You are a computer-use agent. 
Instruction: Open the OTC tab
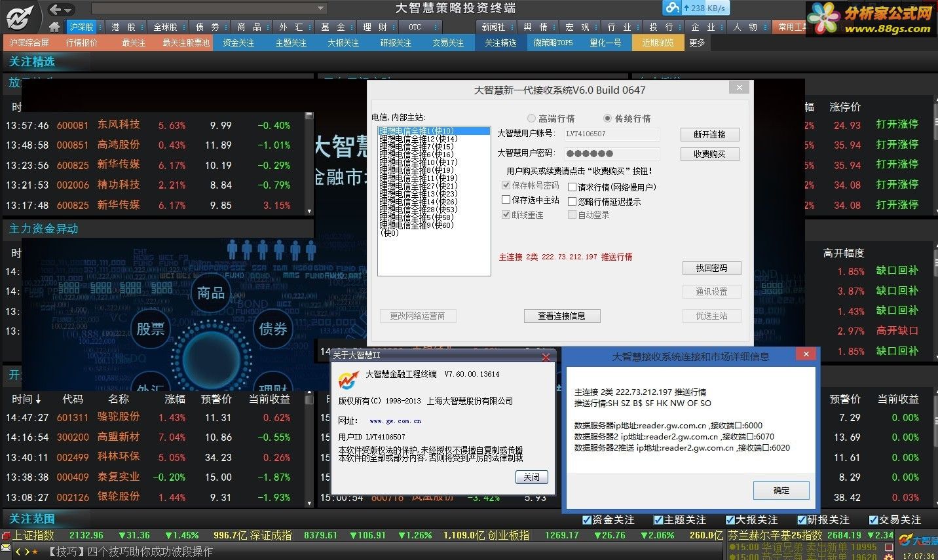click(415, 27)
